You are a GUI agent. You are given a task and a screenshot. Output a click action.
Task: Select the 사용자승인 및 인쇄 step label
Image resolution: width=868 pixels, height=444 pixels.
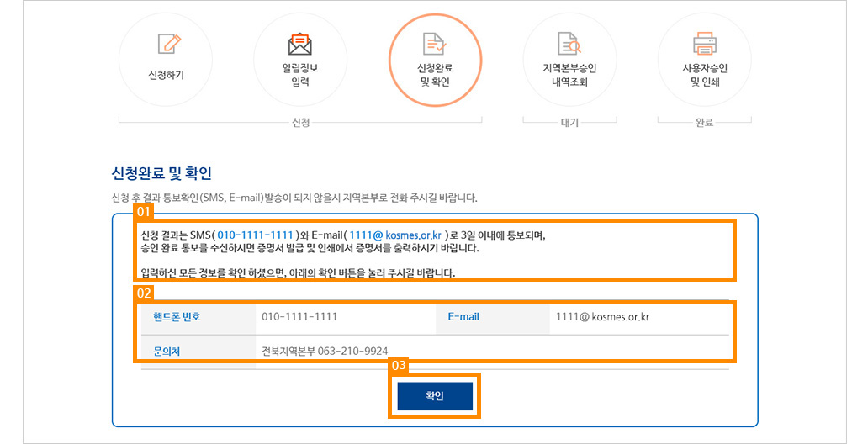704,75
